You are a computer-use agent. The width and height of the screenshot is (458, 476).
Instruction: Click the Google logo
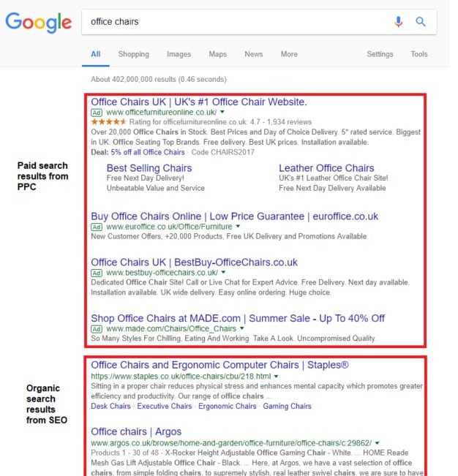[39, 23]
